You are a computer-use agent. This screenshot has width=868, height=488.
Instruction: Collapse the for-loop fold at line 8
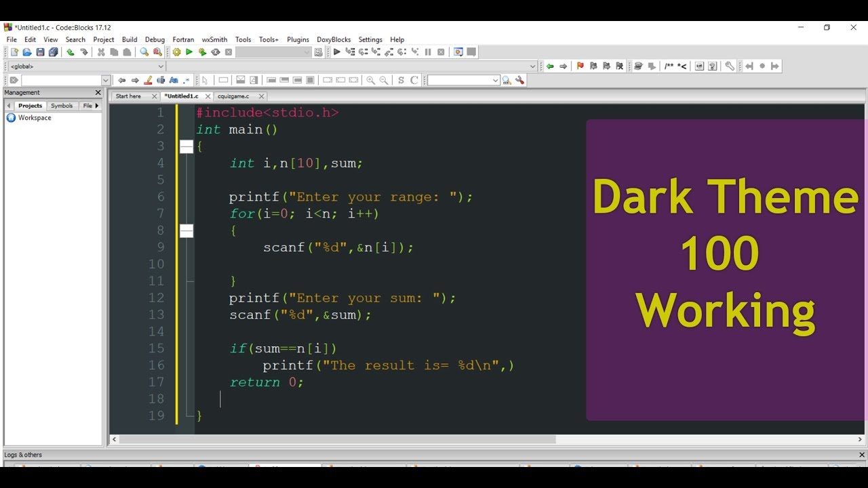click(x=186, y=231)
